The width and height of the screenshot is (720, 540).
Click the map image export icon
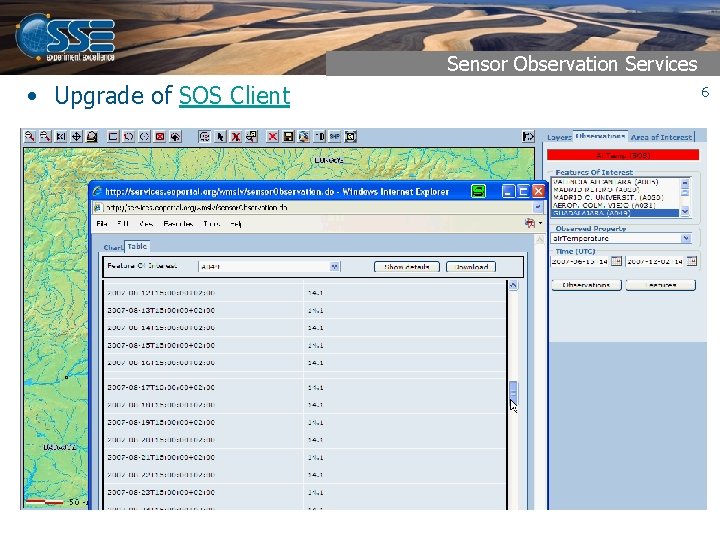304,136
